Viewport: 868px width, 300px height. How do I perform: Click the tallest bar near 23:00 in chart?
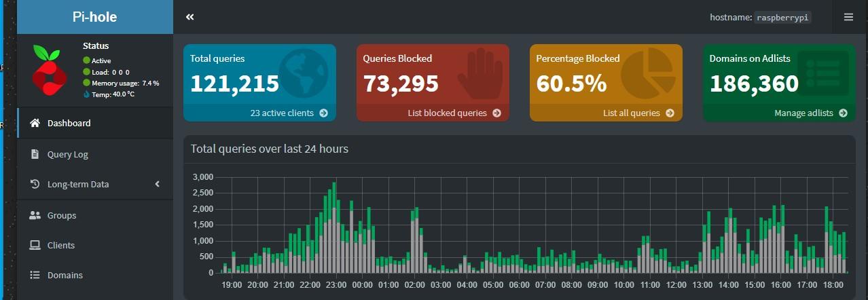click(334, 227)
